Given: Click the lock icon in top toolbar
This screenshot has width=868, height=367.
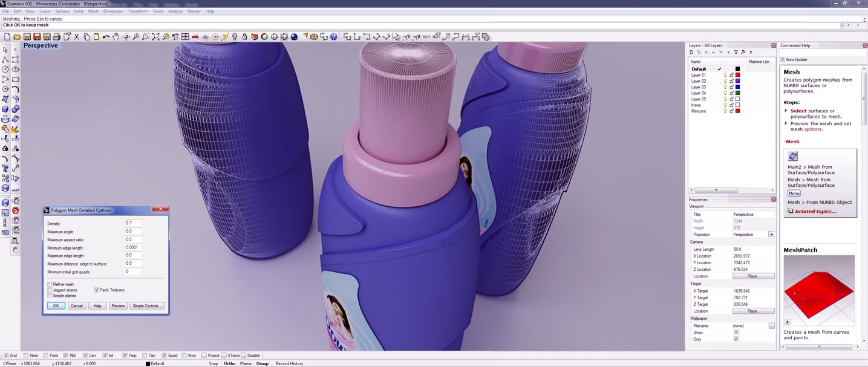Looking at the screenshot, I should 244,37.
